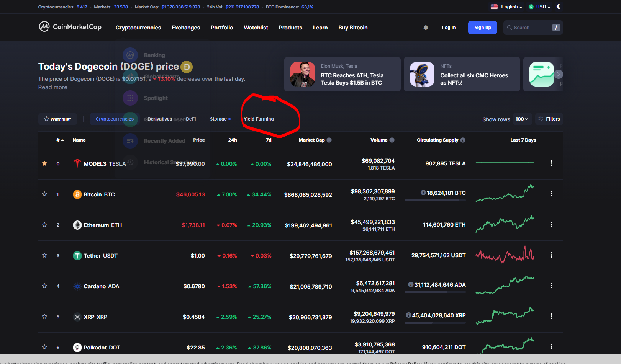Toggle watchlist star for Tether
The height and width of the screenshot is (364, 621).
44,255
